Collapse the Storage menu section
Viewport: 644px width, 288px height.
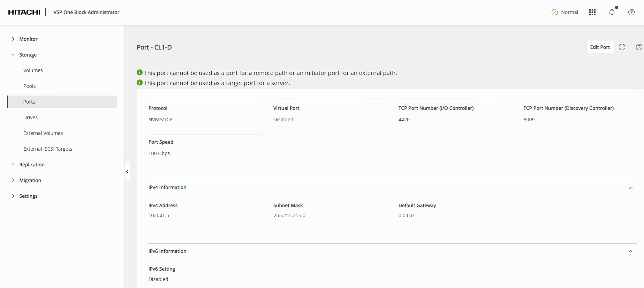13,55
